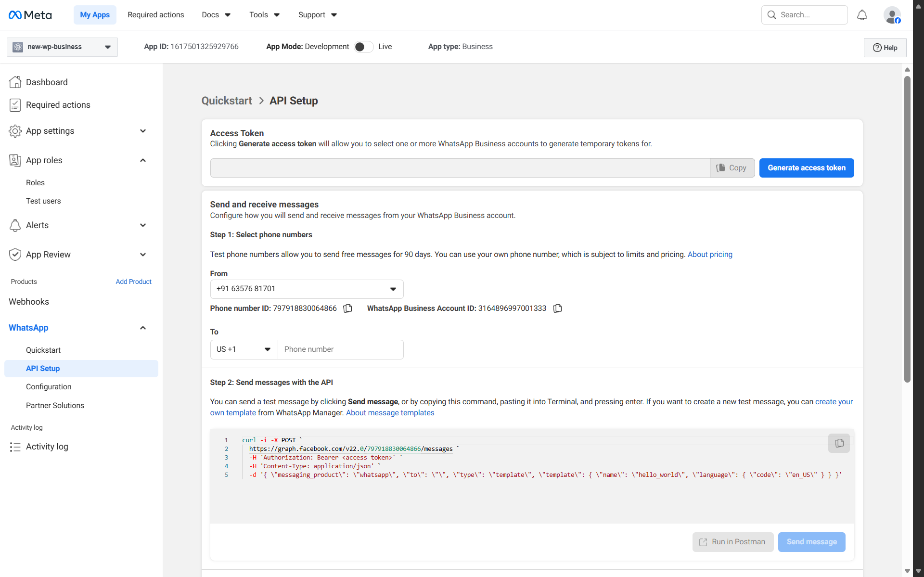Click the Copy access token button
Image resolution: width=924 pixels, height=577 pixels.
point(732,168)
